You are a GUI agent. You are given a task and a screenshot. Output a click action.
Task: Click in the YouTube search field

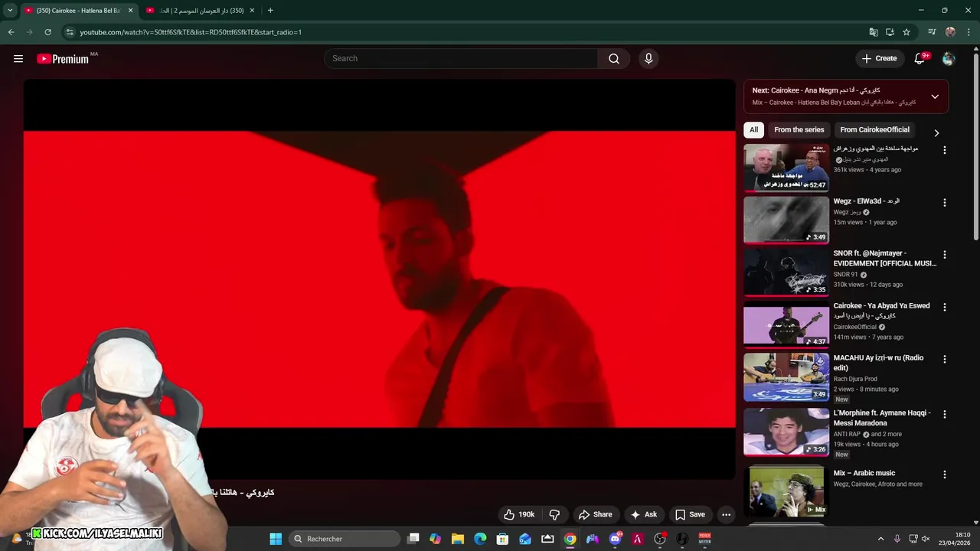click(x=462, y=59)
